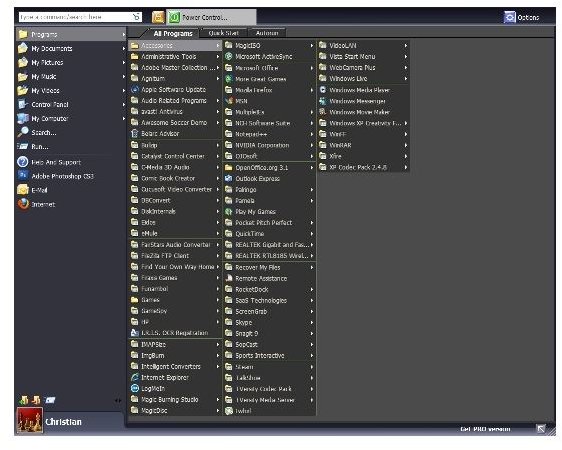
Task: Open the My Music menu entry
Action: 71,76
